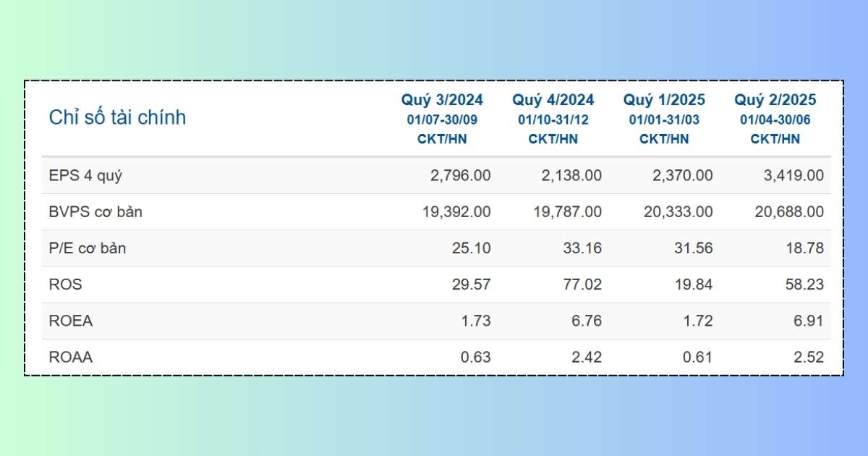
Task: Select P/E value 33.16 in Quý 4/2024
Action: 584,248
